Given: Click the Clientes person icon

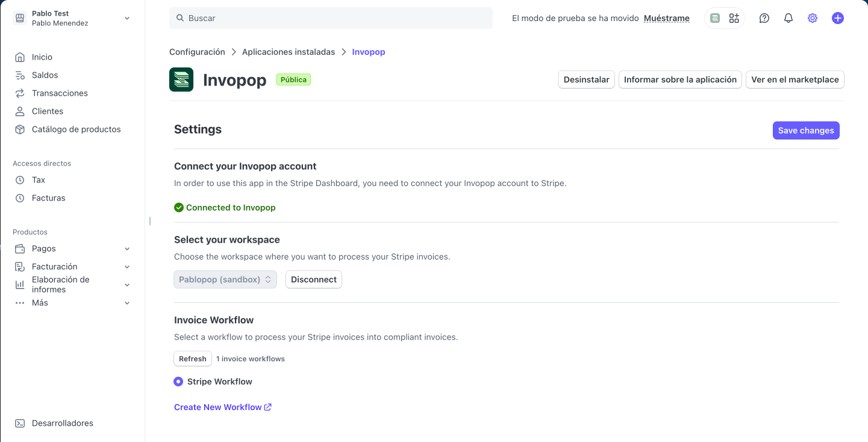Looking at the screenshot, I should pyautogui.click(x=20, y=111).
